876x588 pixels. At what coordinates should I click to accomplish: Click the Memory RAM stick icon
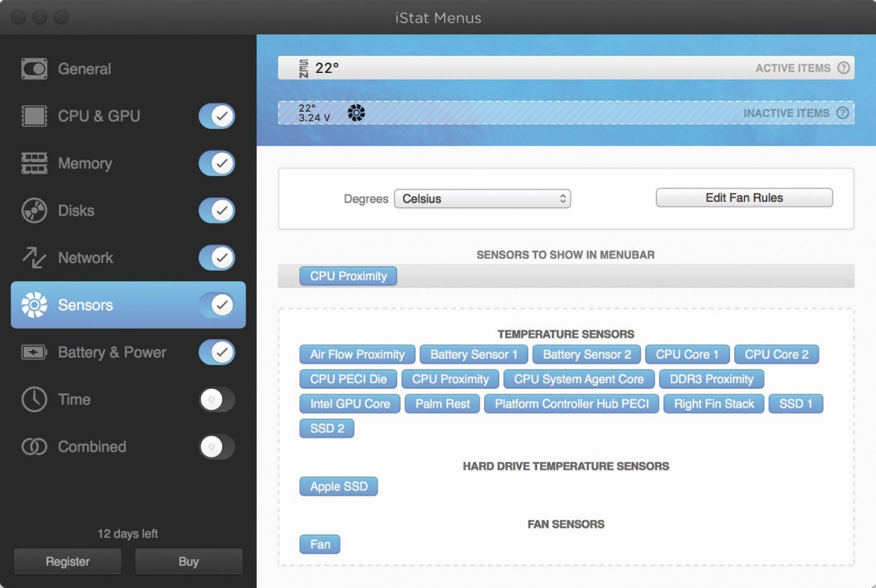(34, 163)
